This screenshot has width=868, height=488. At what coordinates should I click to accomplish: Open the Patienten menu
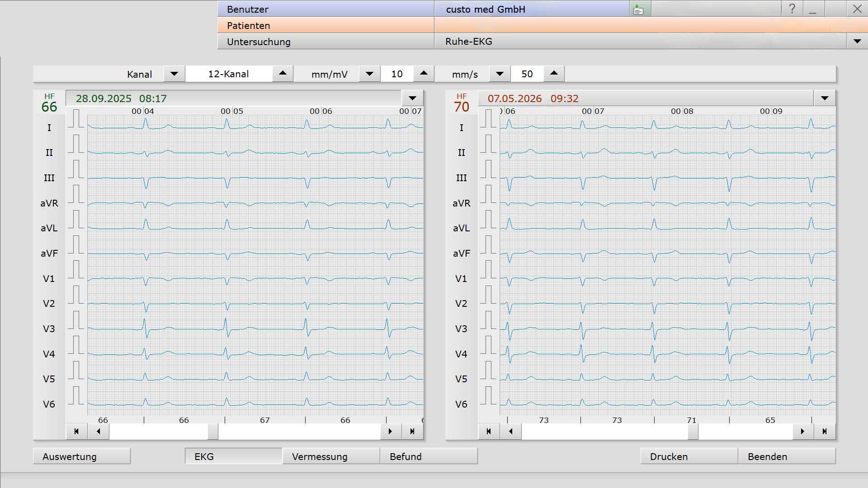[325, 25]
